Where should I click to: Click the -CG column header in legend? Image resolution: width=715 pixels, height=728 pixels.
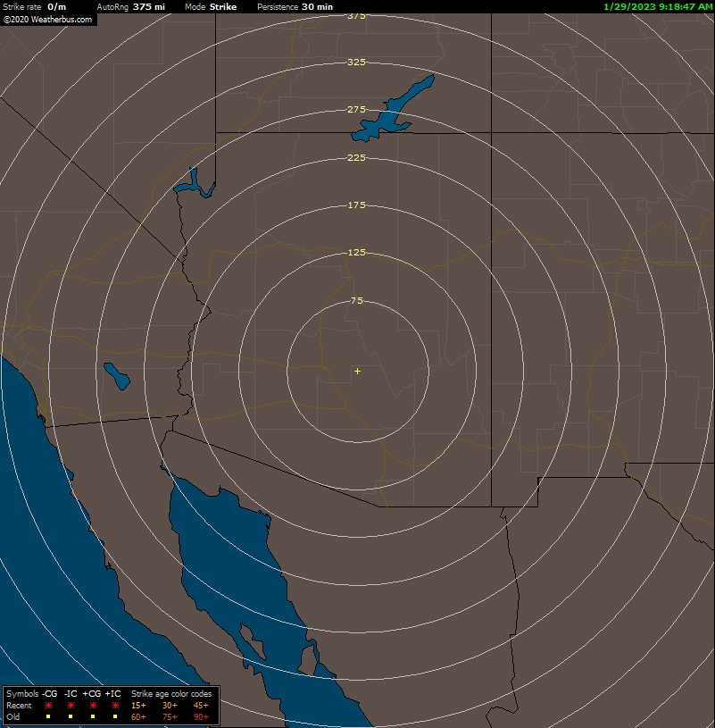coord(49,694)
